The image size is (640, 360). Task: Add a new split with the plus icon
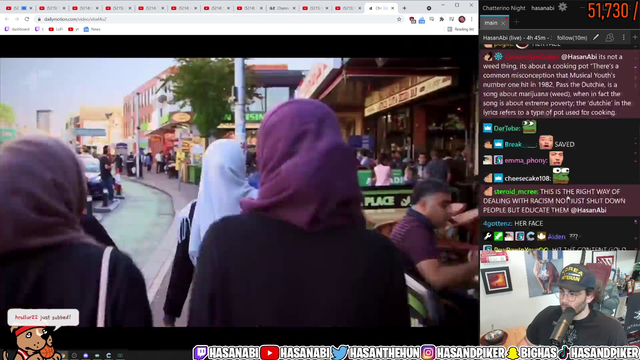pos(635,37)
